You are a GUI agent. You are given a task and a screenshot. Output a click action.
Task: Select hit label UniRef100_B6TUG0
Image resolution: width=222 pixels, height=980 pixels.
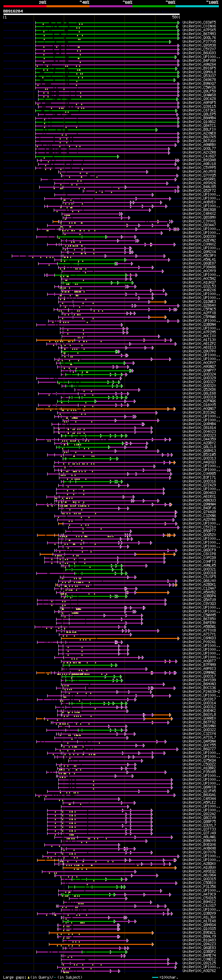(x=199, y=141)
